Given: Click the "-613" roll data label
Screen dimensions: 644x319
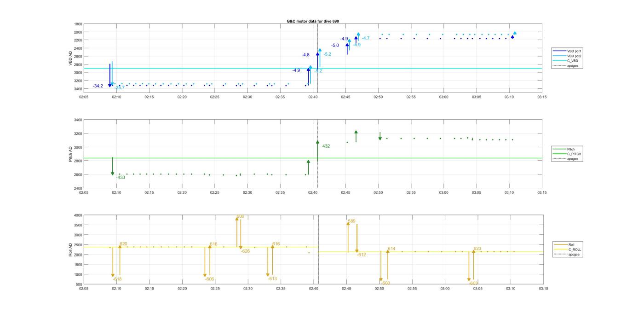Looking at the screenshot, I should click(272, 278).
